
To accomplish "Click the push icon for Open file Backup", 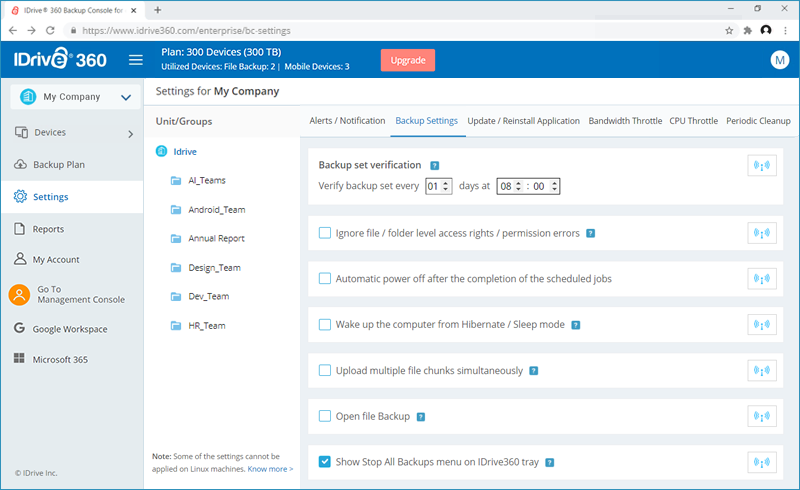I will click(762, 416).
